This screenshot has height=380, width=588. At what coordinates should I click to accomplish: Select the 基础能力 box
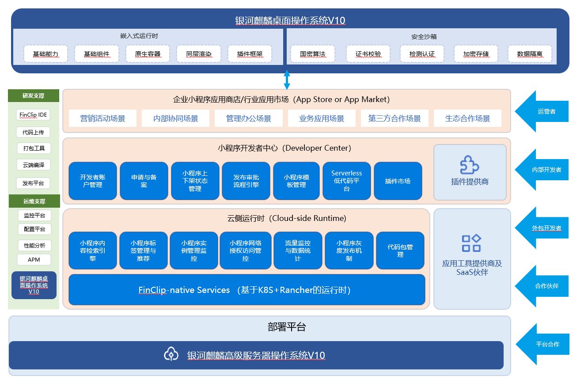coord(46,54)
